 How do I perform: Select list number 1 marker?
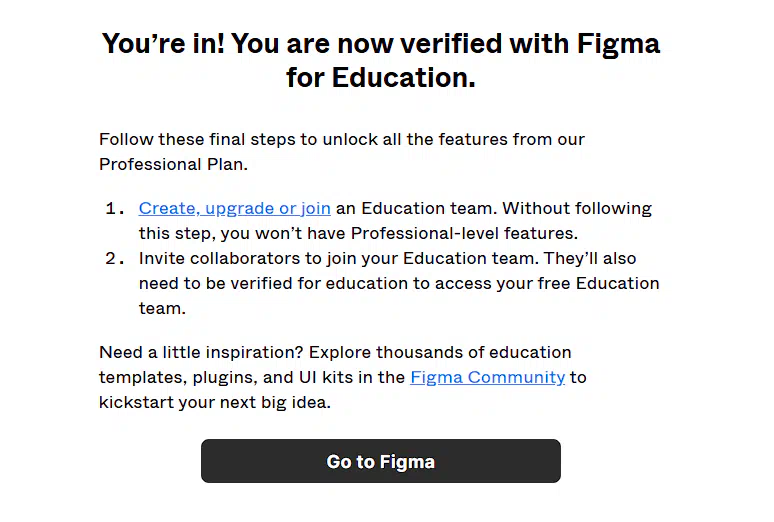tap(115, 209)
